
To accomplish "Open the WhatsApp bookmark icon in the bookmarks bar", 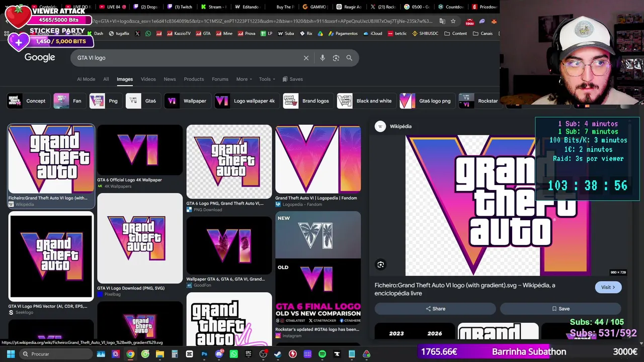I will tap(148, 34).
